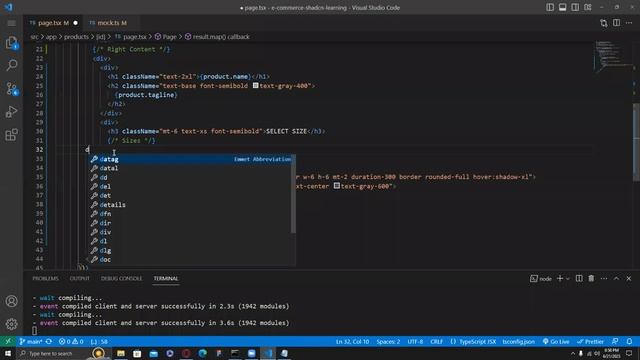Viewport: 640px width, 360px height.
Task: Switch branch via main* status item
Action: [x=31, y=342]
